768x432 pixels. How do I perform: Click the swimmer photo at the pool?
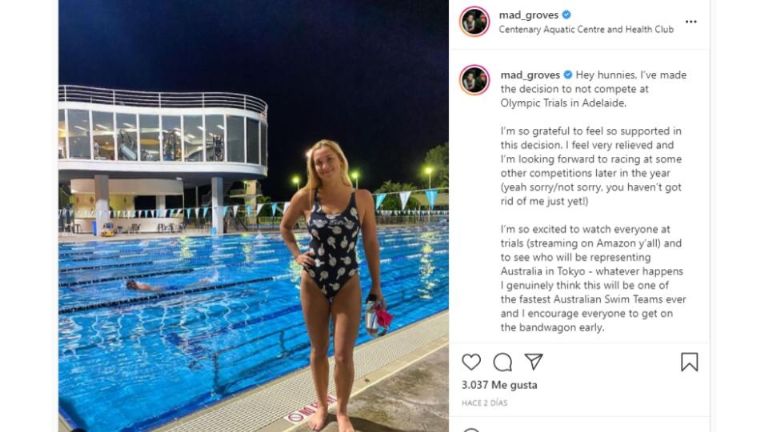tap(254, 216)
